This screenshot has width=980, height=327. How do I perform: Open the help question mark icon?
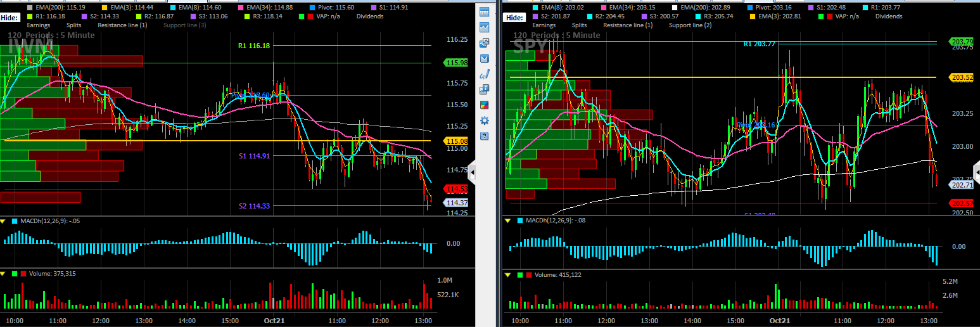[485, 136]
